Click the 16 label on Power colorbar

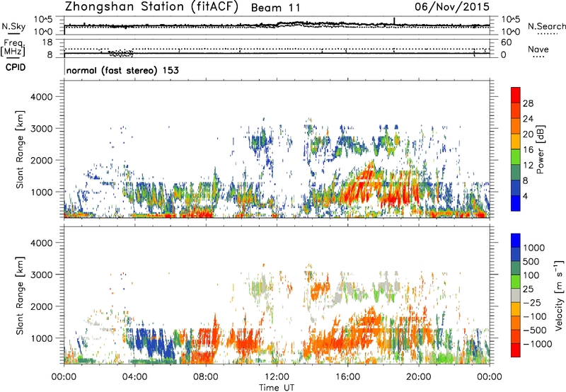coord(528,150)
